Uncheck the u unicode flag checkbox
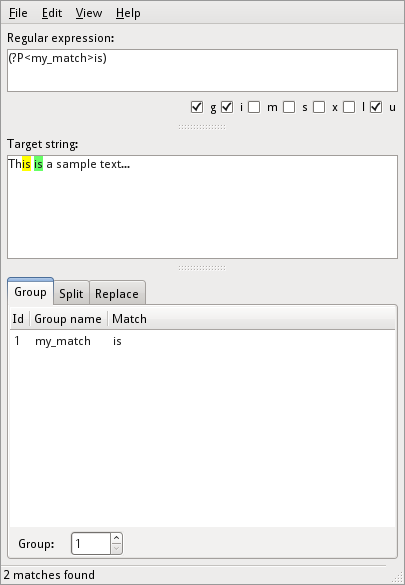 pos(376,107)
